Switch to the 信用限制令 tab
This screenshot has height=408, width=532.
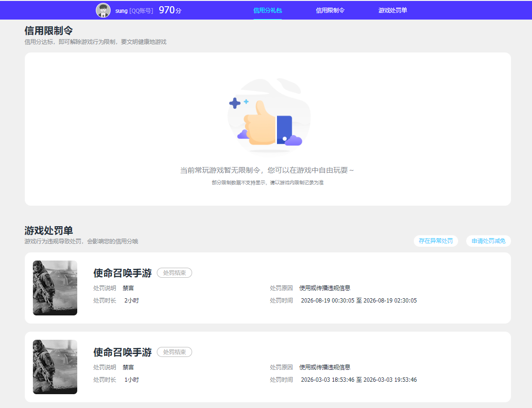click(330, 10)
